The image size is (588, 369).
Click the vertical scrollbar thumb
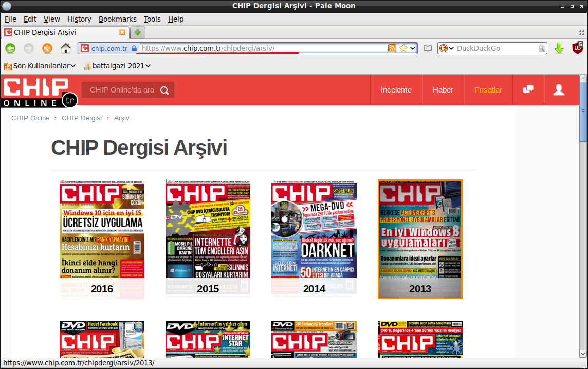coord(583,112)
